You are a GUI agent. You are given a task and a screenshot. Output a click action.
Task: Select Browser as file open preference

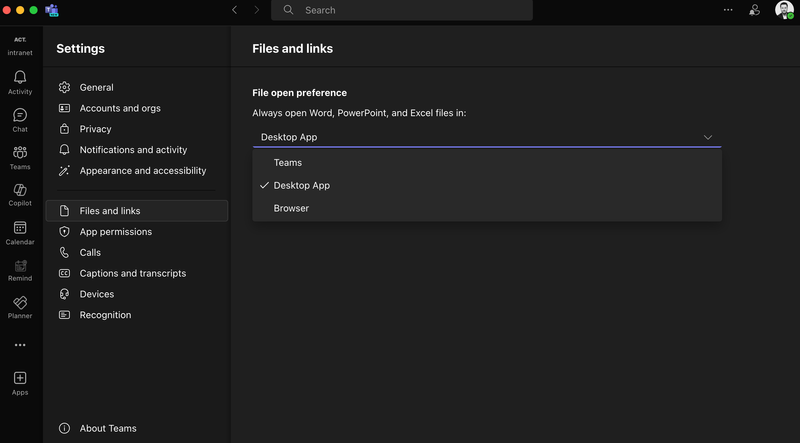(x=291, y=208)
